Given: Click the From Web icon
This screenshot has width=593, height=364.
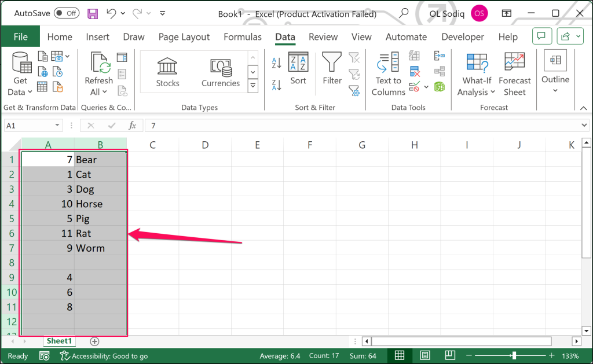Looking at the screenshot, I should coord(43,72).
